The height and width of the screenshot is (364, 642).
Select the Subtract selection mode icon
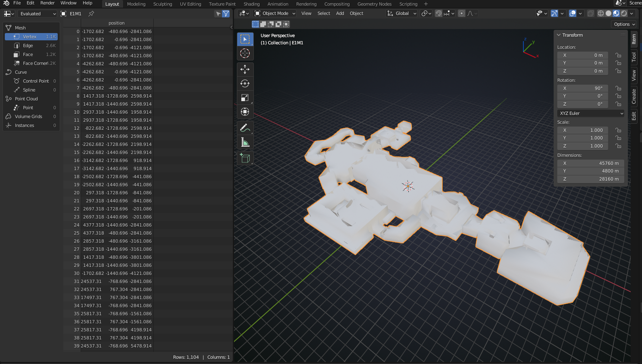coord(271,24)
